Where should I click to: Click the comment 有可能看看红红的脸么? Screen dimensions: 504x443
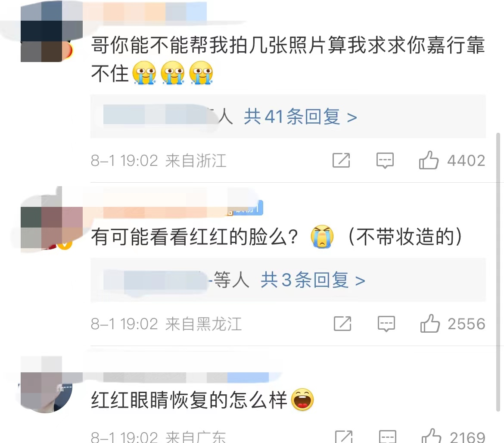[195, 237]
